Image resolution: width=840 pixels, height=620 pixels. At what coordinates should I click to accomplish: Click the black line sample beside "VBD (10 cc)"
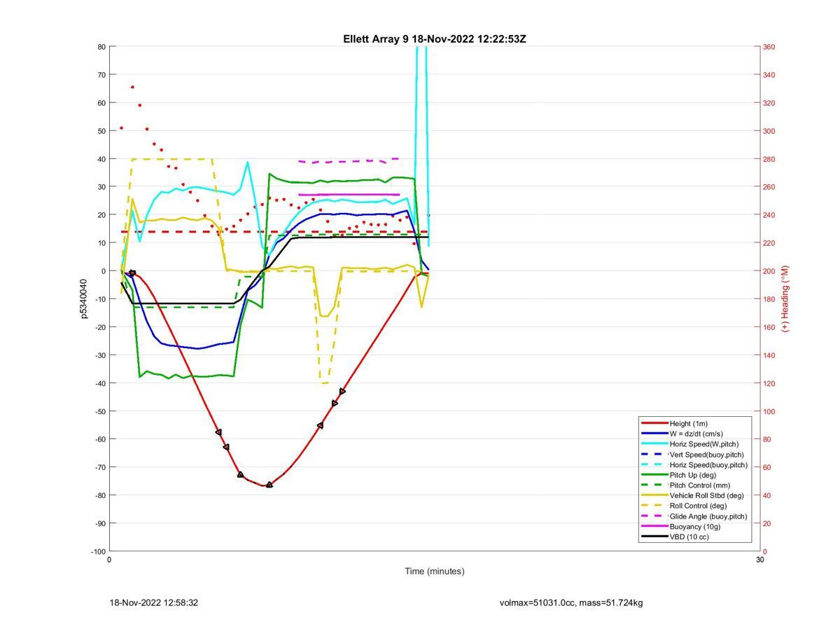click(654, 537)
